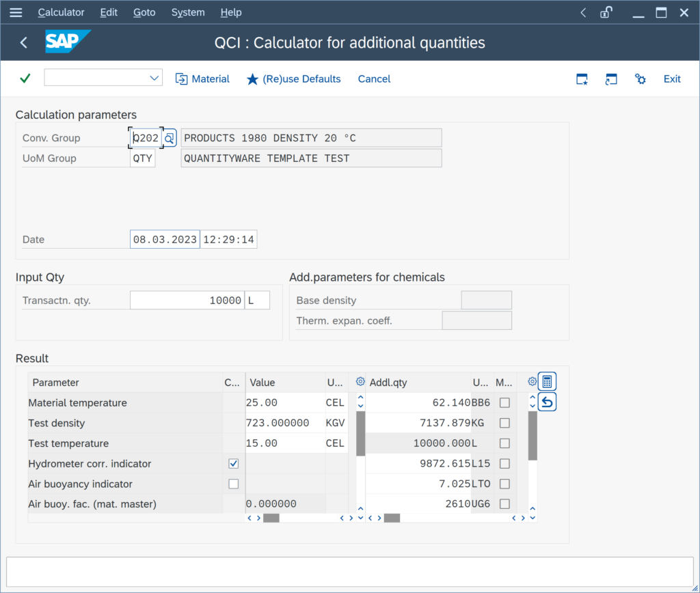700x593 pixels.
Task: Open the System menu
Action: click(x=188, y=12)
